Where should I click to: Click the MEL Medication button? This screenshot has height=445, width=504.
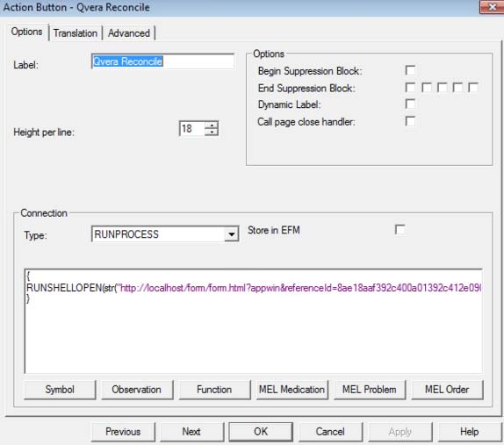[x=292, y=390]
